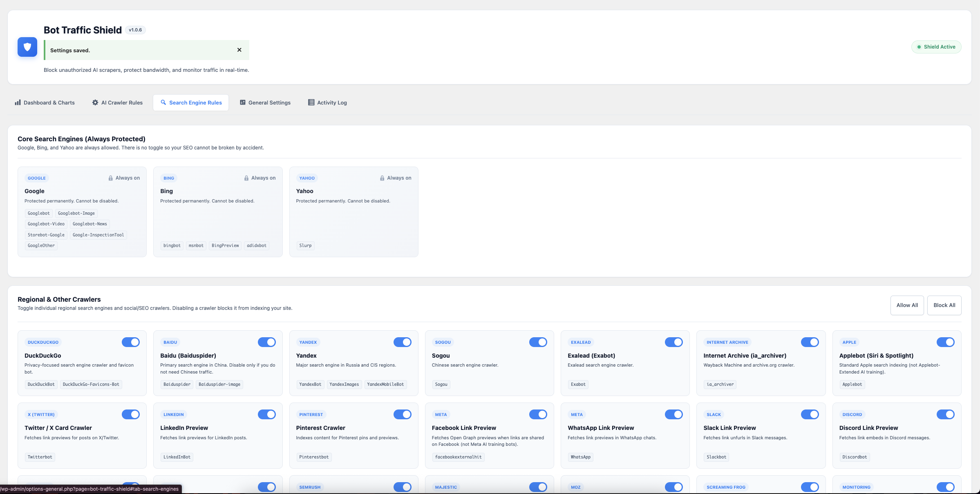Toggle the Semrush crawler switch
Screen dimensions: 980x494
pos(403,487)
